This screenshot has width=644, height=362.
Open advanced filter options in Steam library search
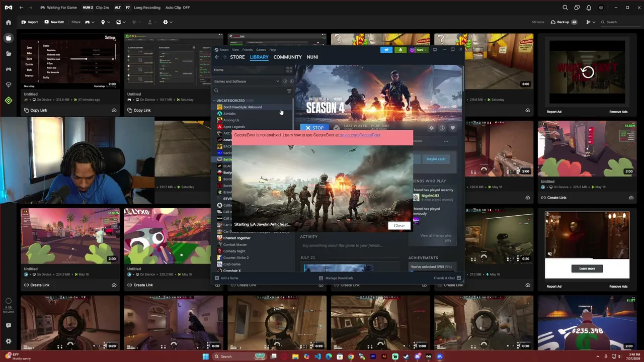click(x=289, y=91)
